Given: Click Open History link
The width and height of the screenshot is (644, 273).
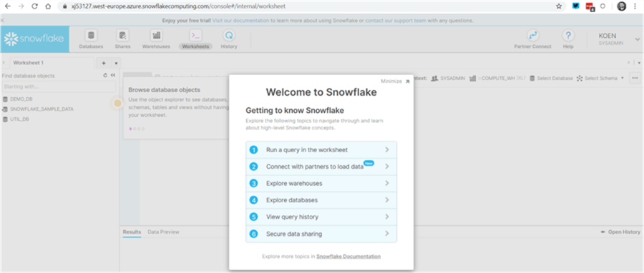Looking at the screenshot, I should (x=620, y=232).
